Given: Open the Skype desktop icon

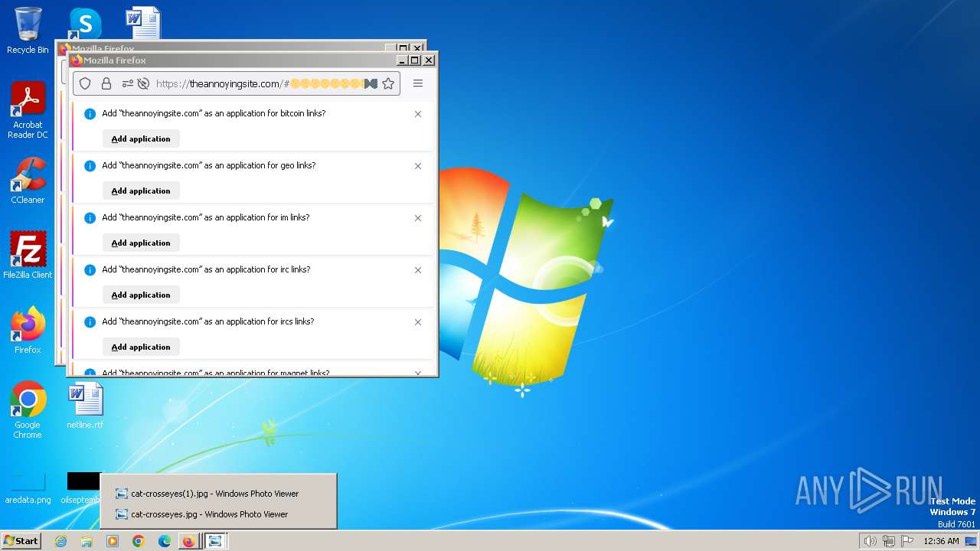Looking at the screenshot, I should (85, 23).
